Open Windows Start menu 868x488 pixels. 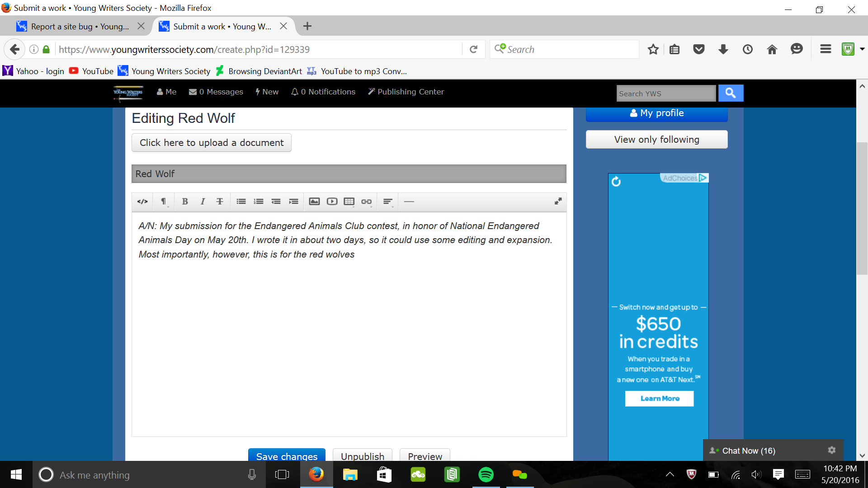tap(16, 474)
